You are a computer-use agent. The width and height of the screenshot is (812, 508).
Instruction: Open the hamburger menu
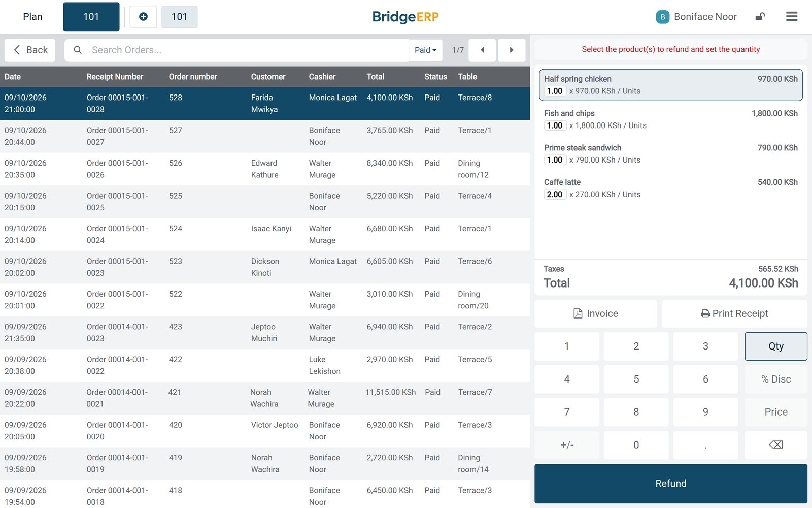click(x=792, y=16)
